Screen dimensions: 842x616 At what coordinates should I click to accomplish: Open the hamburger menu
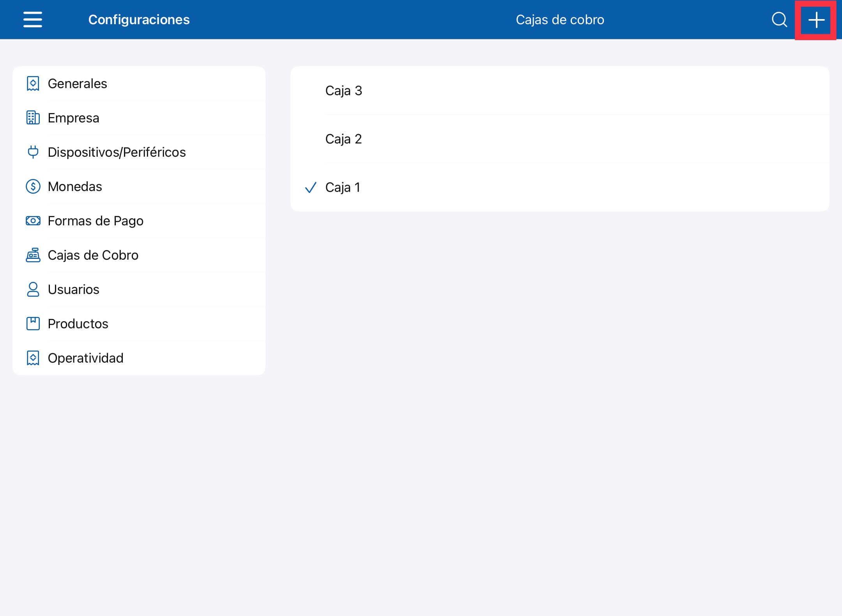33,19
